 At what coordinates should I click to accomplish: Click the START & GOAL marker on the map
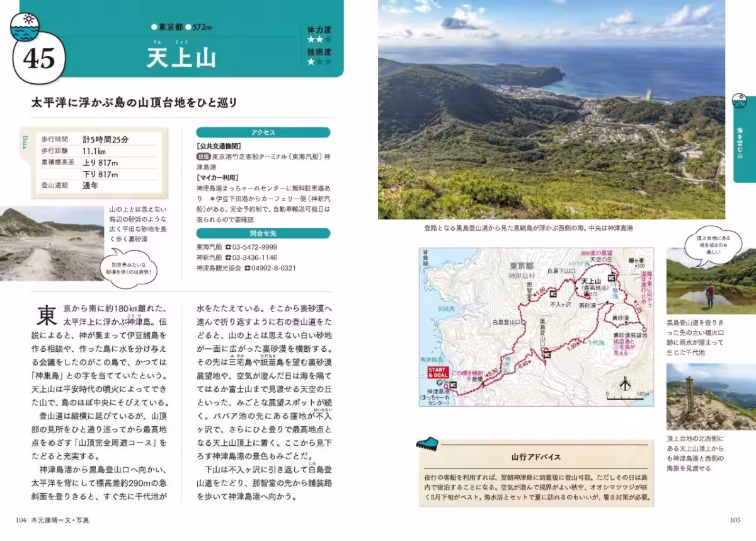click(x=437, y=371)
